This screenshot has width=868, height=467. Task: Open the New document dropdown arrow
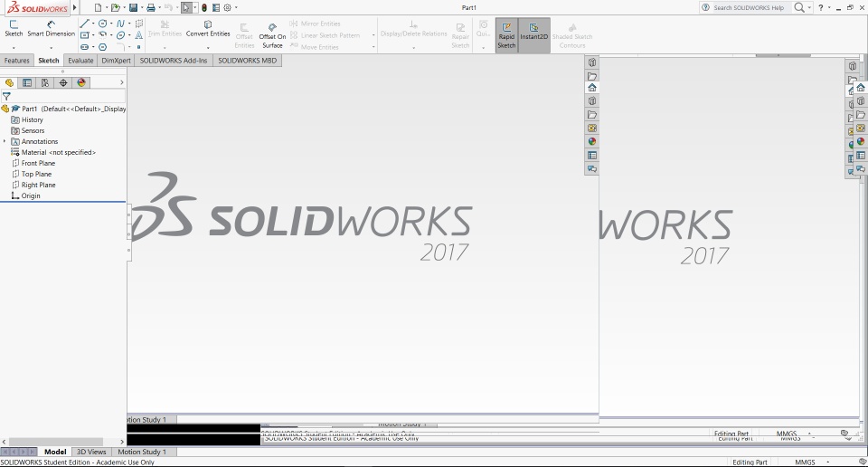[x=107, y=8]
